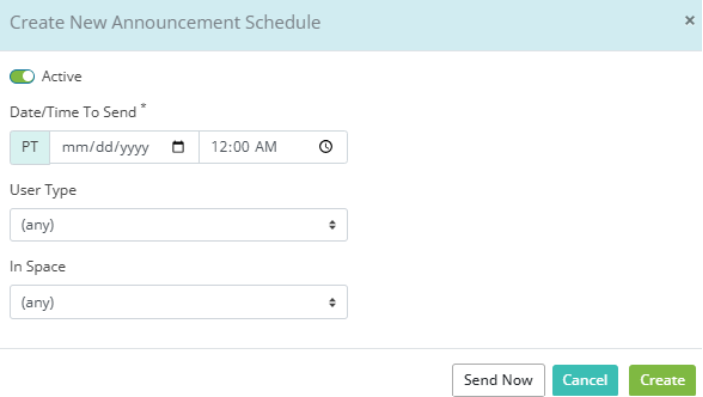
Task: Click the Send Now button
Action: 498,380
